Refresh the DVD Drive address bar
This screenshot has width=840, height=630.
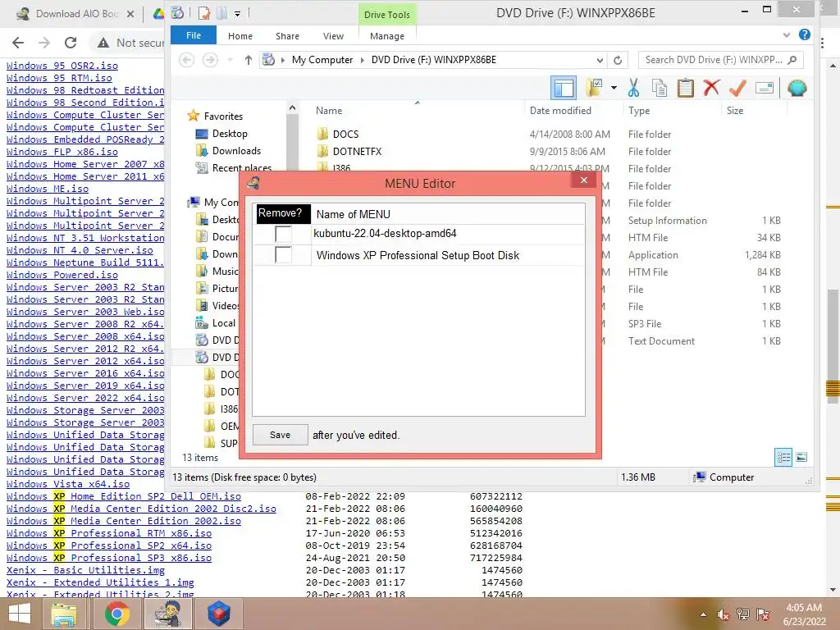618,60
